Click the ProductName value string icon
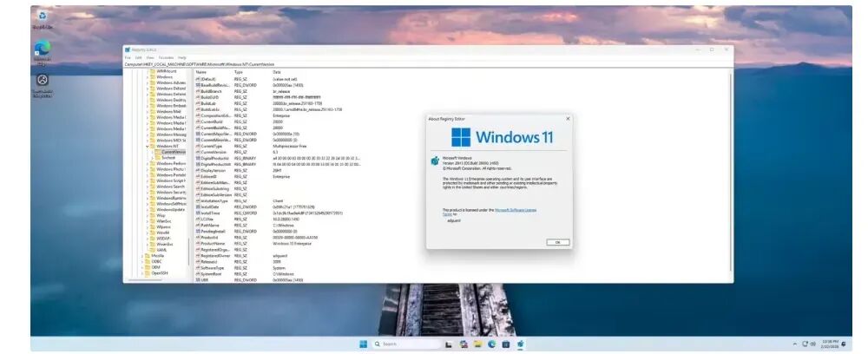 [x=198, y=243]
